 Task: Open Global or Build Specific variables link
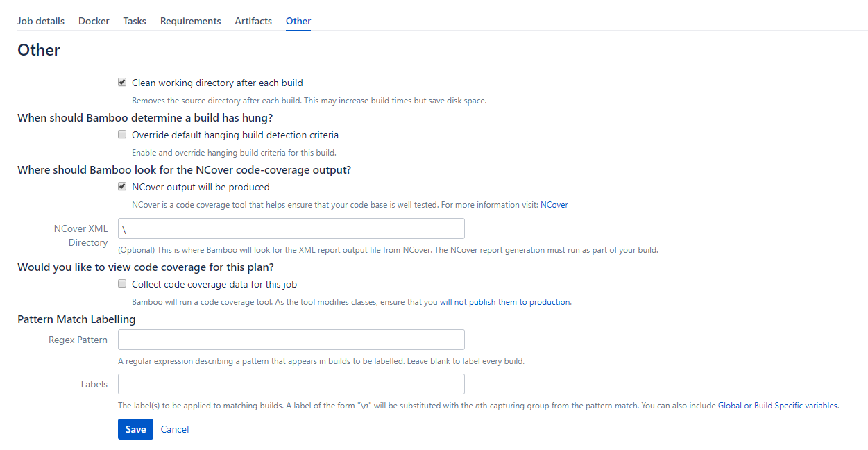click(x=778, y=406)
